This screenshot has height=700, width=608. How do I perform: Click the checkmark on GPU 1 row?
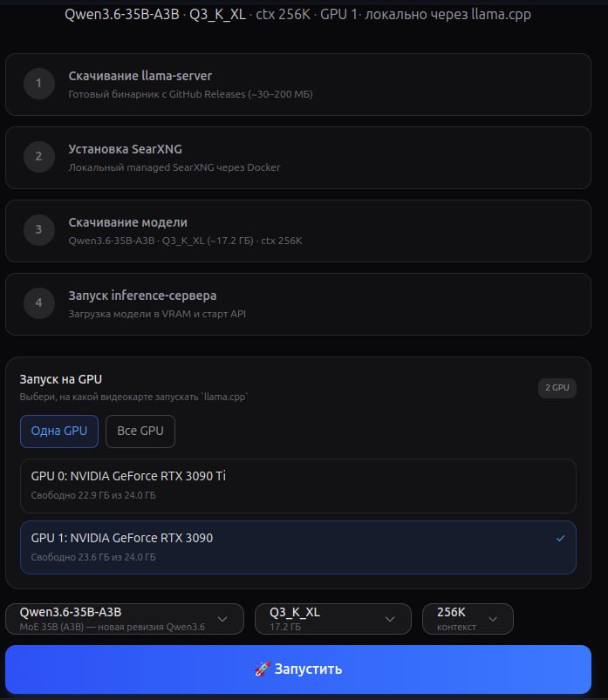(x=560, y=539)
